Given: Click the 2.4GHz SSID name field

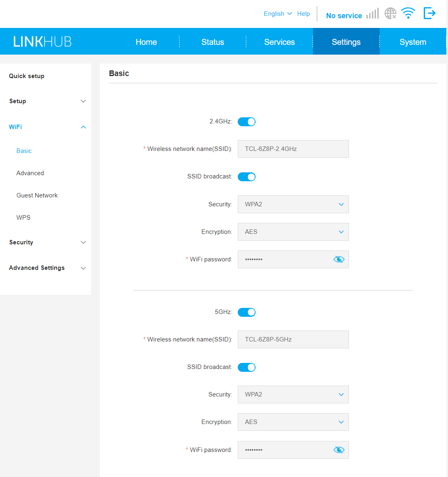Looking at the screenshot, I should coord(293,149).
